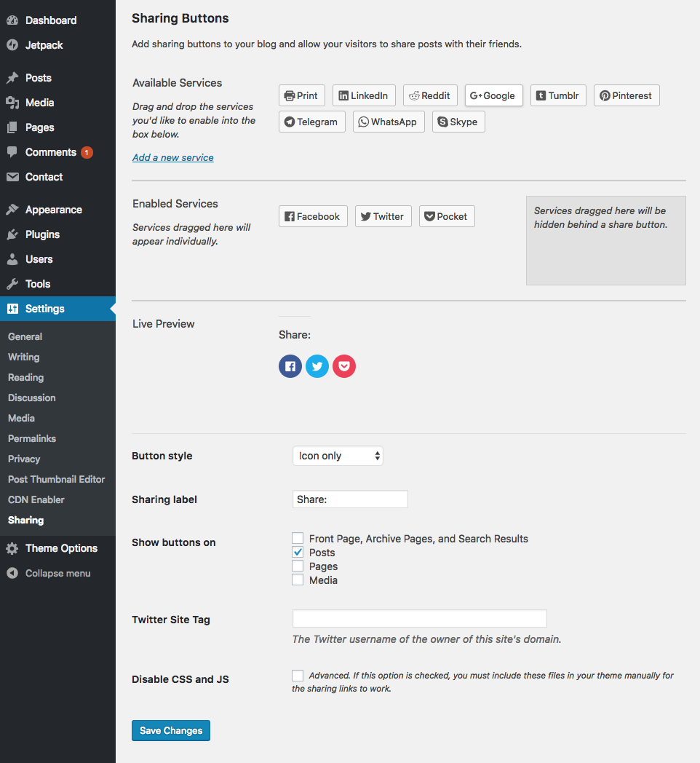Select the Telegram service button

click(312, 122)
